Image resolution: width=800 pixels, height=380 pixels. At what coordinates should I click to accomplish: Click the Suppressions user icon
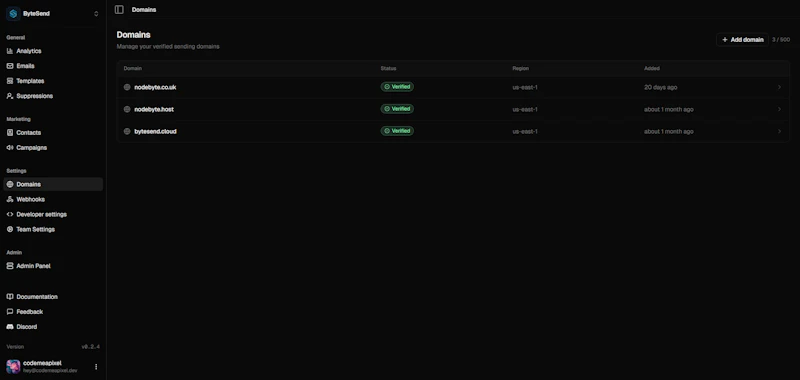(x=10, y=96)
